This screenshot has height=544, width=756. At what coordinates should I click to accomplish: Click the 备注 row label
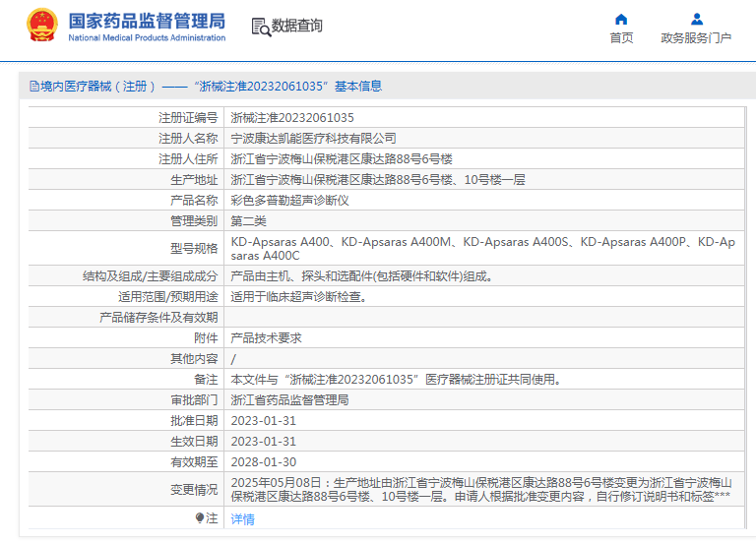206,380
